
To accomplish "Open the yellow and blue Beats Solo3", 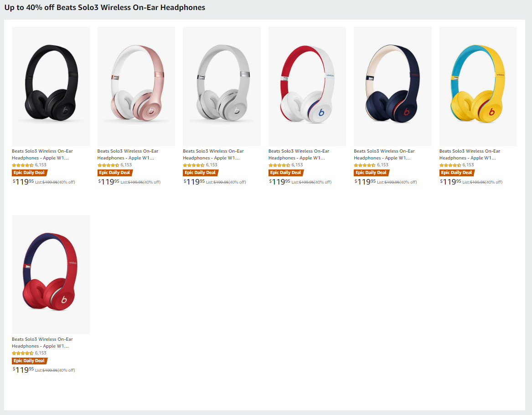I will click(x=478, y=87).
